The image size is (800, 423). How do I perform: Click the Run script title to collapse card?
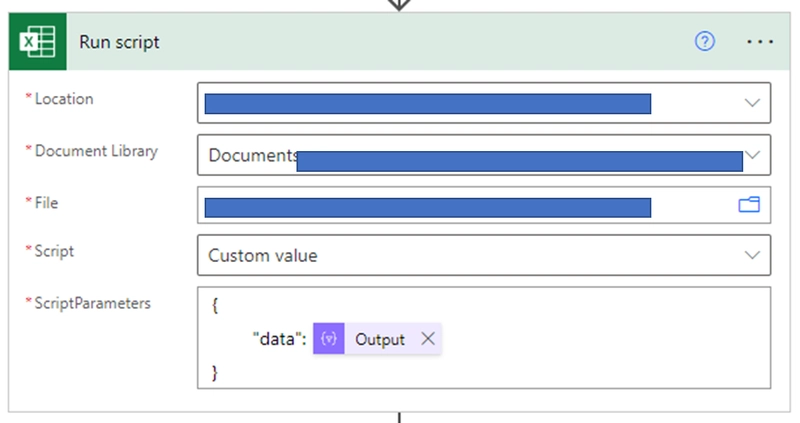pyautogui.click(x=119, y=42)
